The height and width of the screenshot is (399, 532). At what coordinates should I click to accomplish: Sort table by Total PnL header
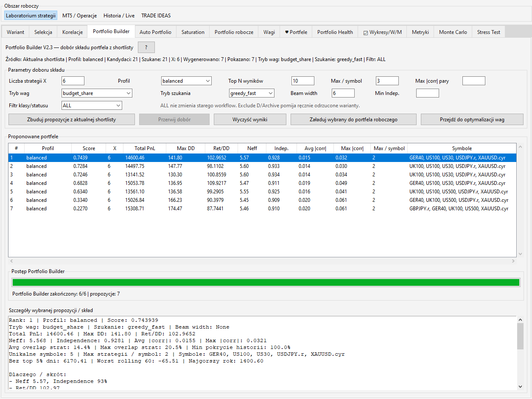(x=144, y=148)
